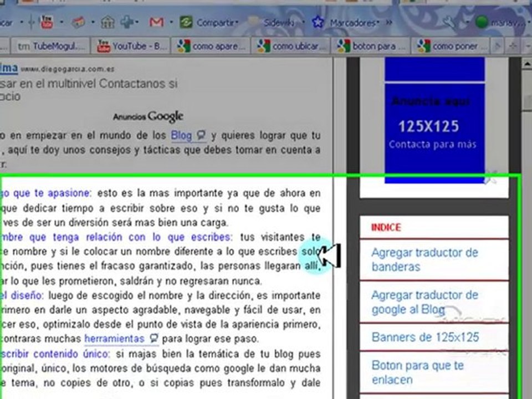Open the Compartir dropdown arrow
The image size is (532, 399).
point(237,23)
